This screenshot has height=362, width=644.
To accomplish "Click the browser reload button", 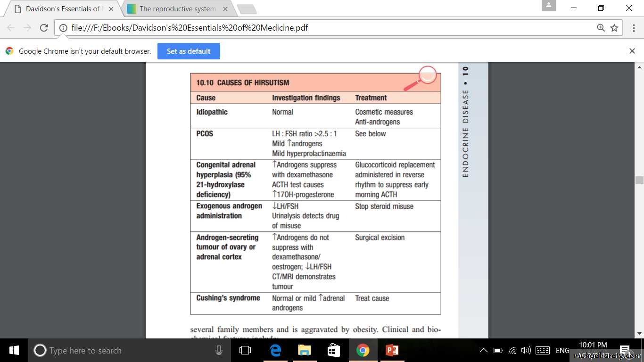I will pos(44,28).
